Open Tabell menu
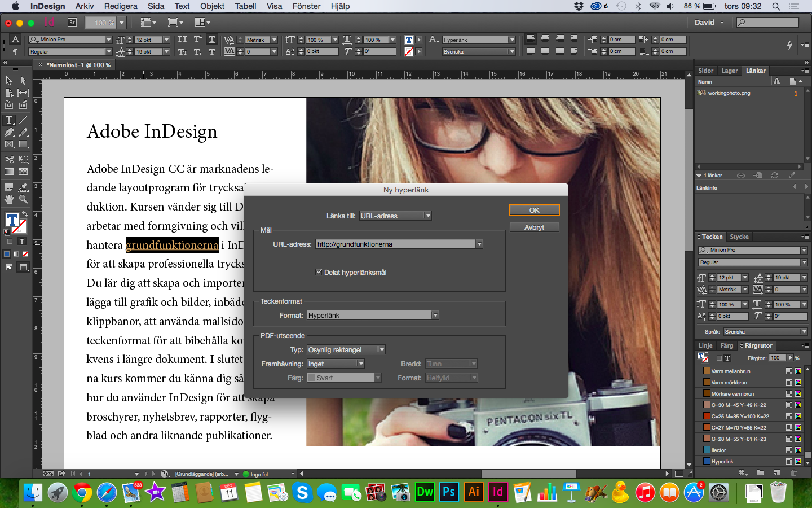Screen dimensions: 812x508 (245, 6)
